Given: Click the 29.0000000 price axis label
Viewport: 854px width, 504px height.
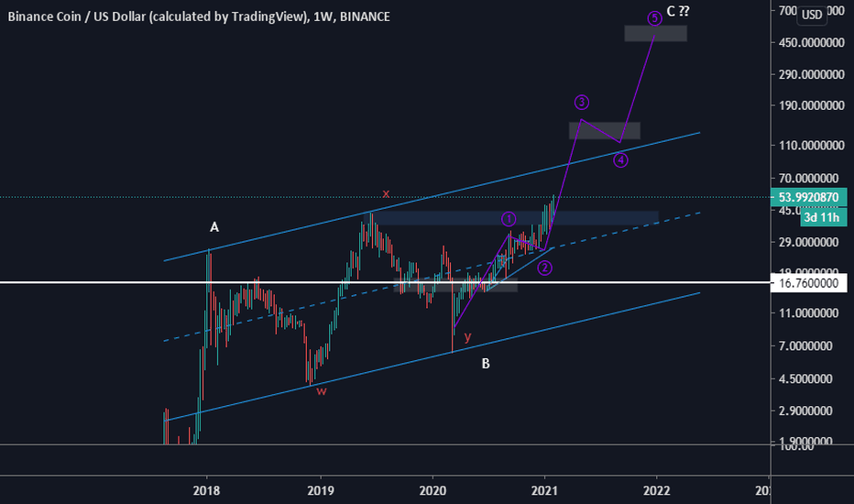Looking at the screenshot, I should (809, 242).
